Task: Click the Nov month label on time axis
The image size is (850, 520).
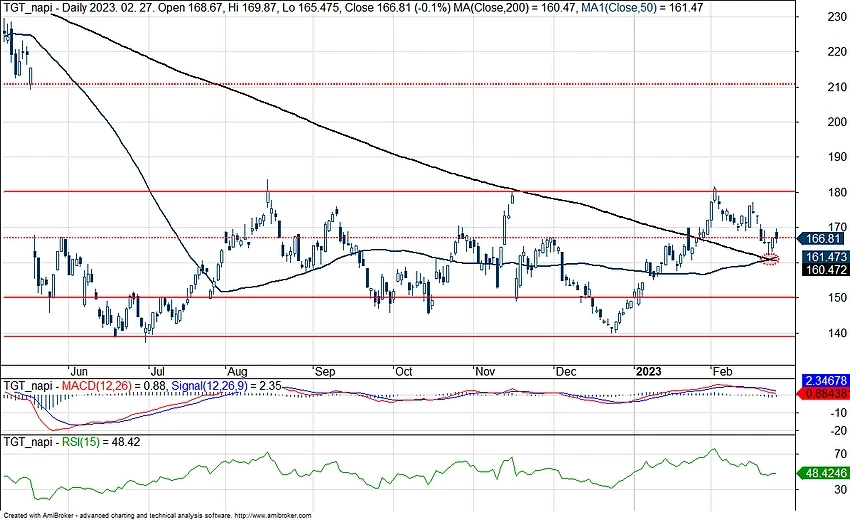Action: 485,371
